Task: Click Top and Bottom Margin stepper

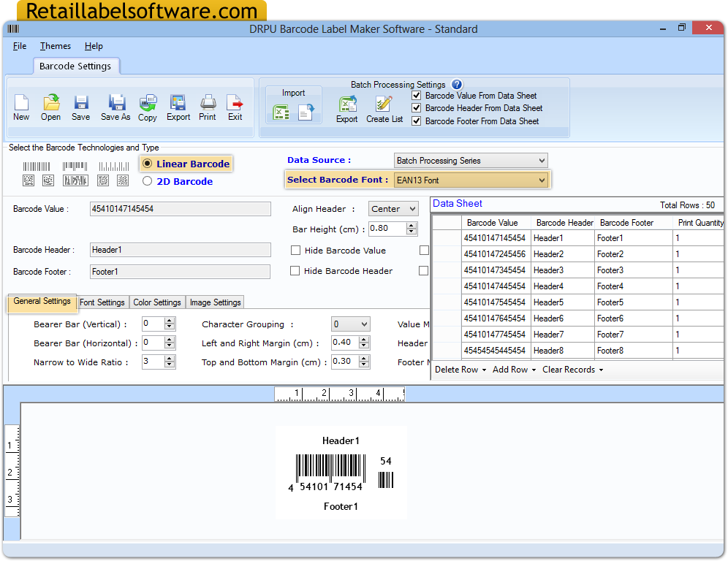Action: [x=365, y=362]
